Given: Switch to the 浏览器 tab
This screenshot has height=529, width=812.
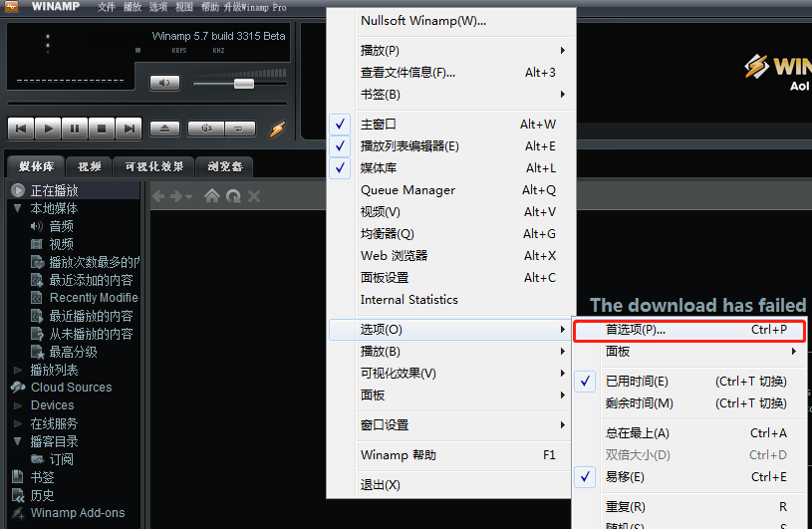Looking at the screenshot, I should pos(225,166).
